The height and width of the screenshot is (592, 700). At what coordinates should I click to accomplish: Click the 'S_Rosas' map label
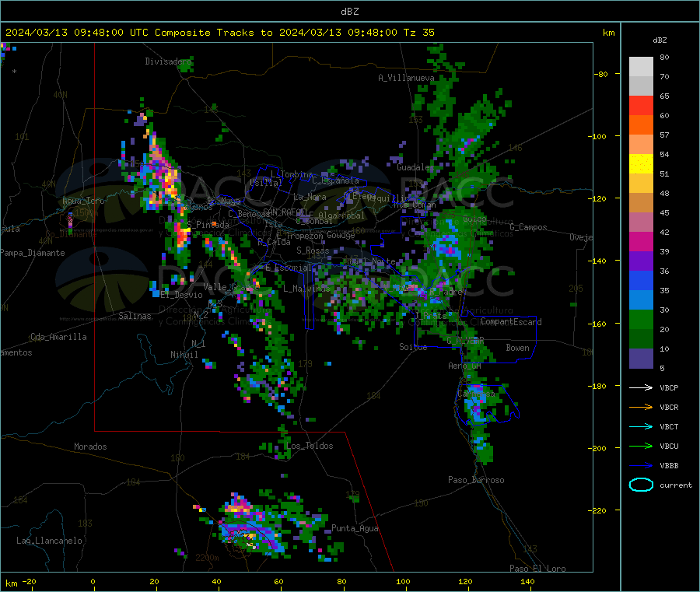[x=313, y=250]
